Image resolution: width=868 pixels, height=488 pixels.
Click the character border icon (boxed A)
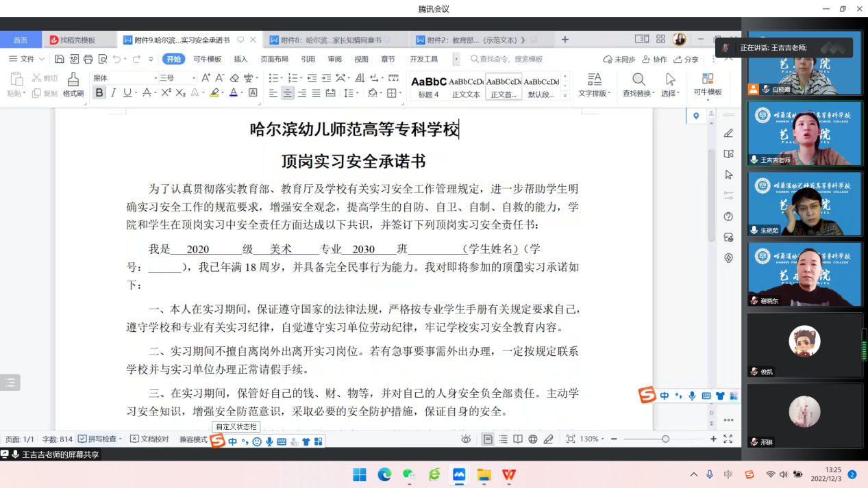click(253, 93)
